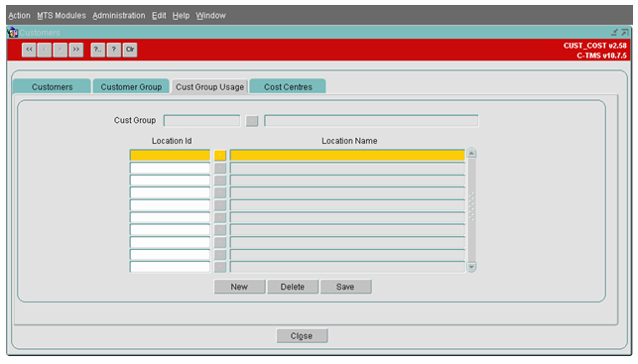Open lookup button for third location row
Image resolution: width=638 pixels, height=364 pixels.
(x=220, y=181)
